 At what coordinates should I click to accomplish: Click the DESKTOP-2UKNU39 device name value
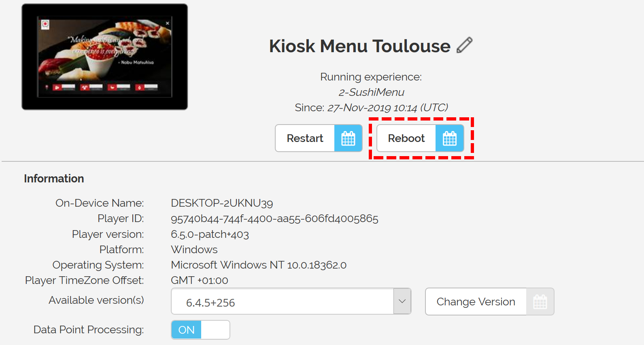tap(222, 203)
